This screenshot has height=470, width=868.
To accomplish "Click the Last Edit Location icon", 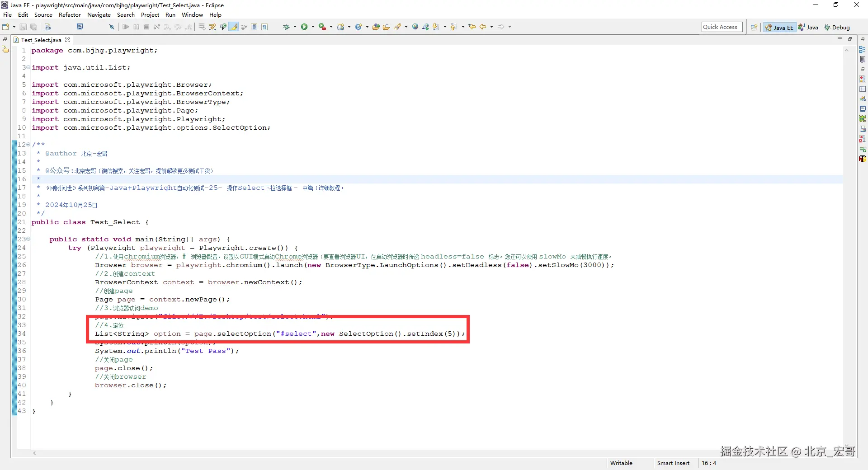I will pyautogui.click(x=472, y=27).
